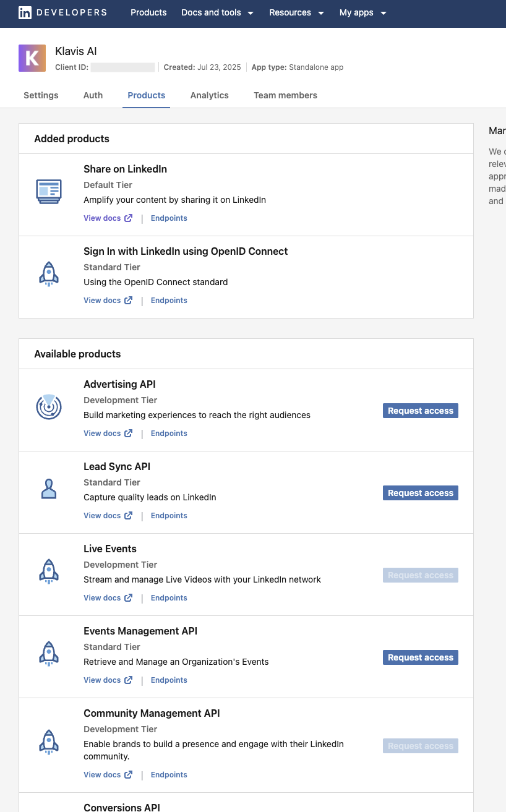Open the Docs and tools dropdown
Viewport: 506px width, 812px height.
click(x=218, y=12)
